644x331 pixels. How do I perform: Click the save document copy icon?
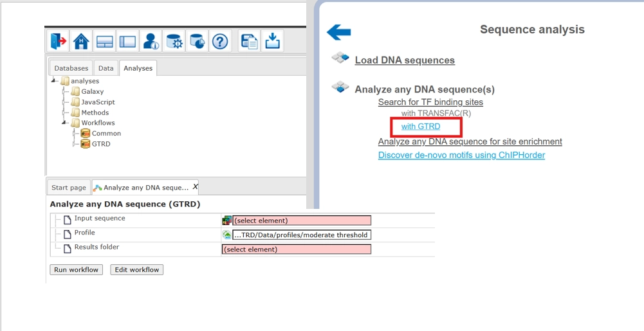(249, 41)
